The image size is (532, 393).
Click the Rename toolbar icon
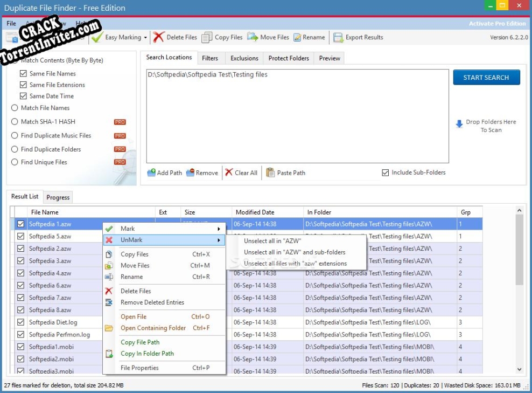pyautogui.click(x=310, y=37)
